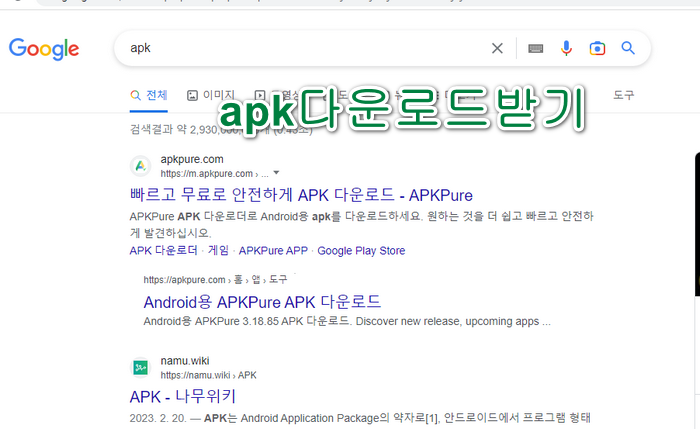Screen dimensions: 700x429
Task: Open Android용 APKPure APK 다운로드 result
Action: coord(262,302)
